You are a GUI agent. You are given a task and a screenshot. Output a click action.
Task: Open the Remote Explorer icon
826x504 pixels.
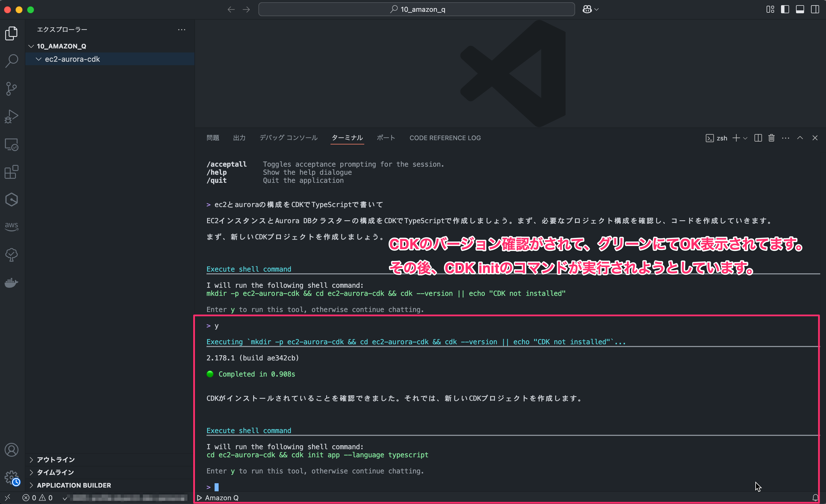[12, 144]
